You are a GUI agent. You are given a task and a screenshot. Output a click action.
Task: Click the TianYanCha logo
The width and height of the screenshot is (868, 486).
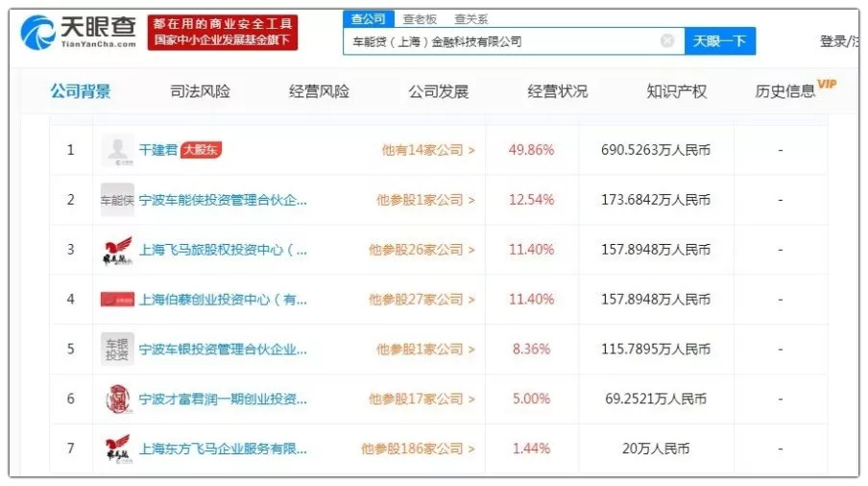tap(78, 32)
